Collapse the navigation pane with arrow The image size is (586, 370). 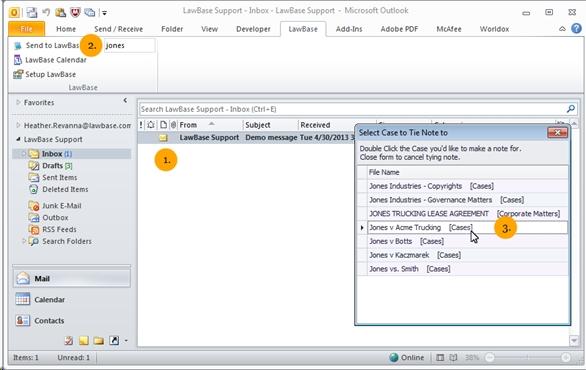[125, 100]
